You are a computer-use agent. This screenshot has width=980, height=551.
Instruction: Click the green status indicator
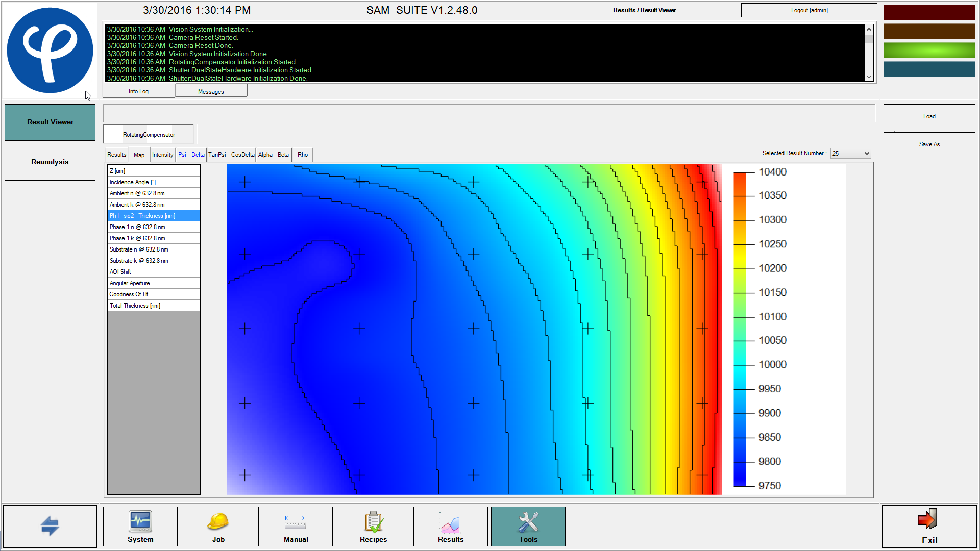coord(929,50)
